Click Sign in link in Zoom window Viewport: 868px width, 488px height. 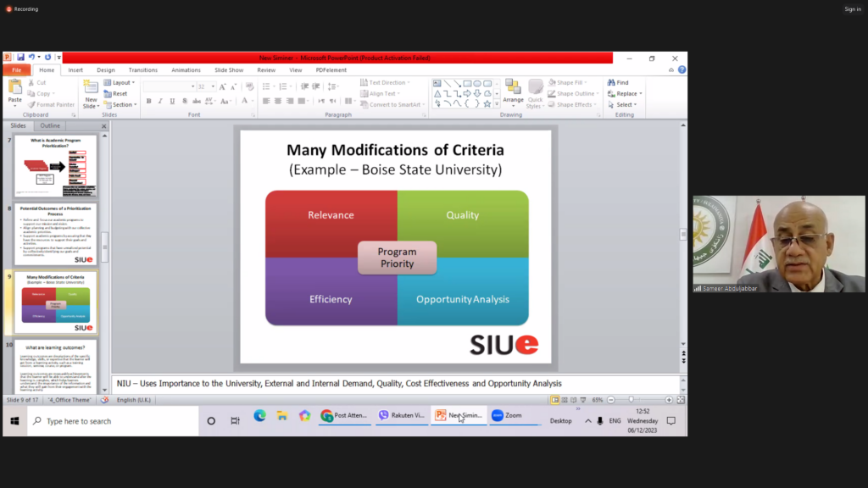tap(853, 8)
